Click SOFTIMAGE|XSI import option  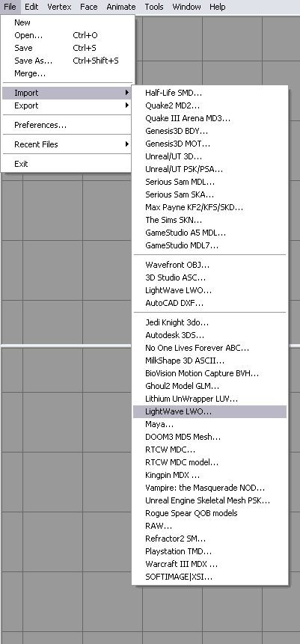pyautogui.click(x=209, y=577)
